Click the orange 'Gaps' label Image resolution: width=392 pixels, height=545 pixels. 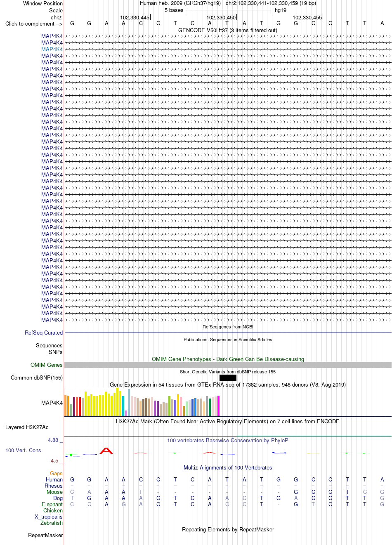[x=56, y=473]
